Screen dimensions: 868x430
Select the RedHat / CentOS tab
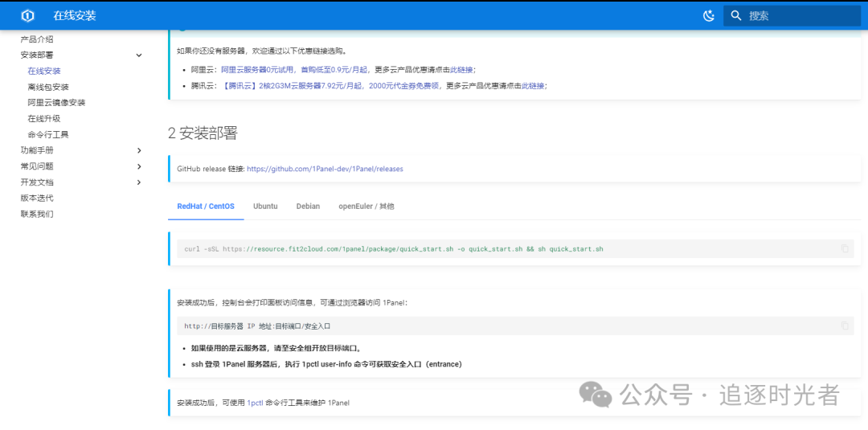(206, 207)
